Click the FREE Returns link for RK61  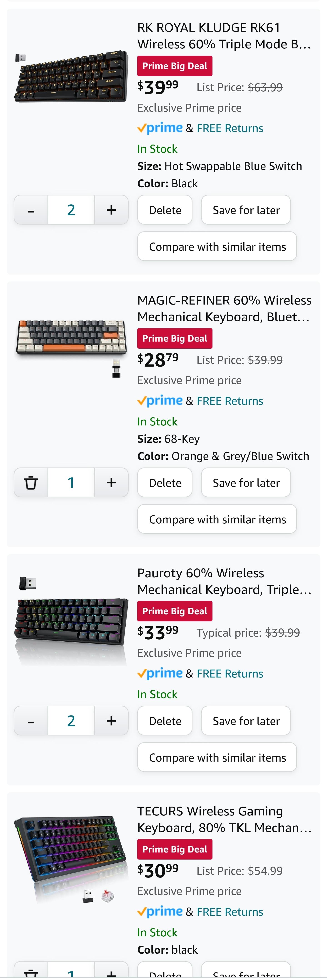pos(230,128)
